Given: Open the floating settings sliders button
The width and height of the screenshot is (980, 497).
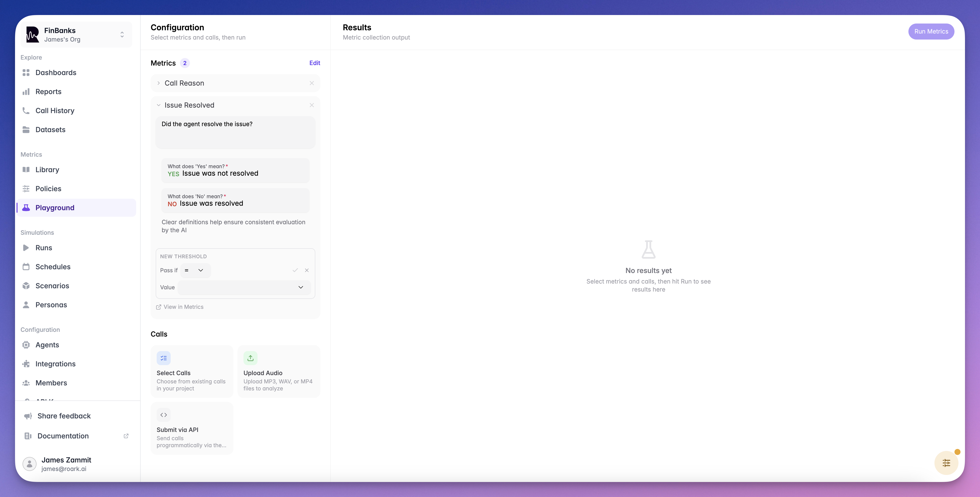Looking at the screenshot, I should coord(946,463).
